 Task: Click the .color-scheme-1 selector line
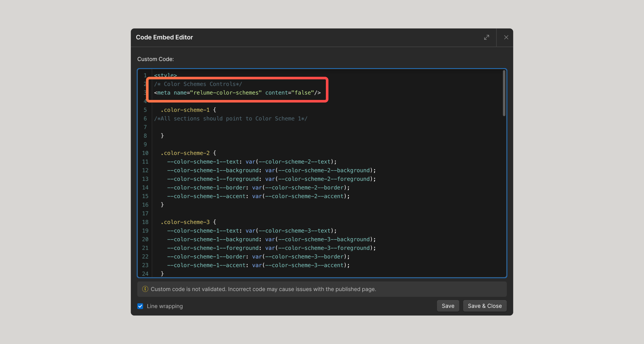(185, 110)
